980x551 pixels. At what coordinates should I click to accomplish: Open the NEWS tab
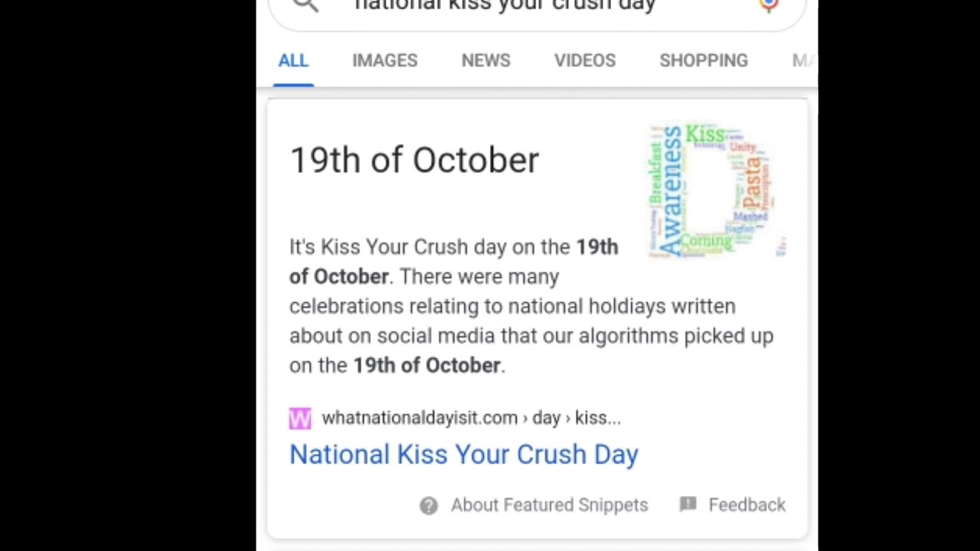[485, 60]
